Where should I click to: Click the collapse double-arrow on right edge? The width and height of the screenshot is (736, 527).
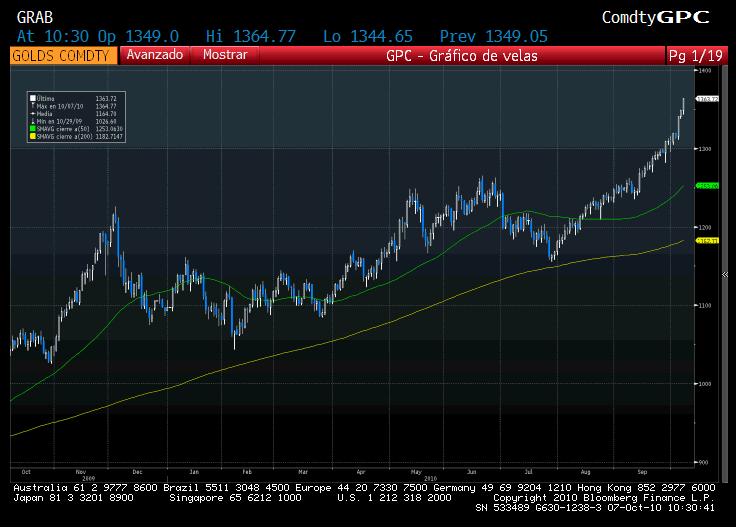click(725, 275)
